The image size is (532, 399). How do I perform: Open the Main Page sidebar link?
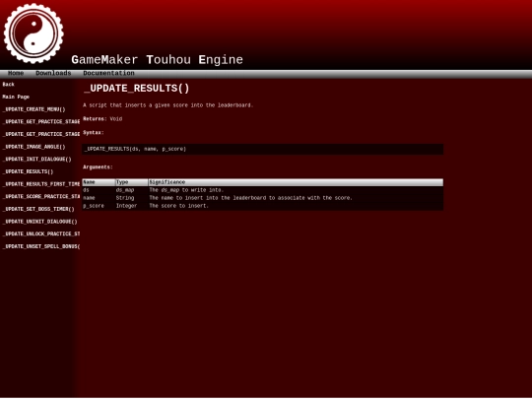16,97
